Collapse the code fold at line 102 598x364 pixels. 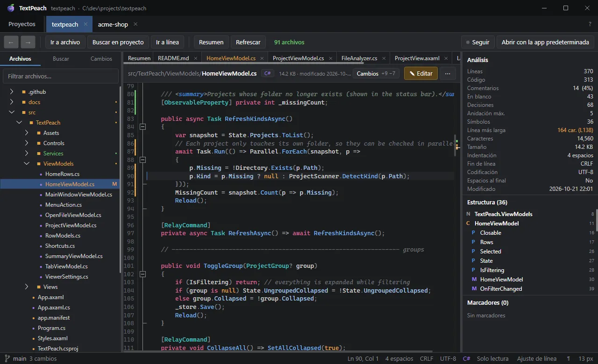click(143, 274)
